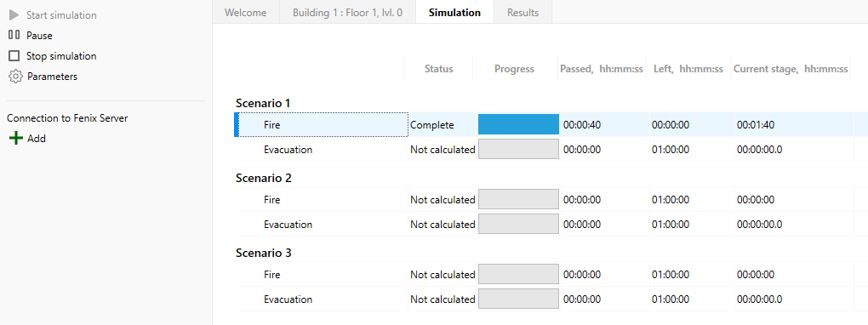Click the Current stage column header
This screenshot has width=868, height=325.
click(791, 69)
